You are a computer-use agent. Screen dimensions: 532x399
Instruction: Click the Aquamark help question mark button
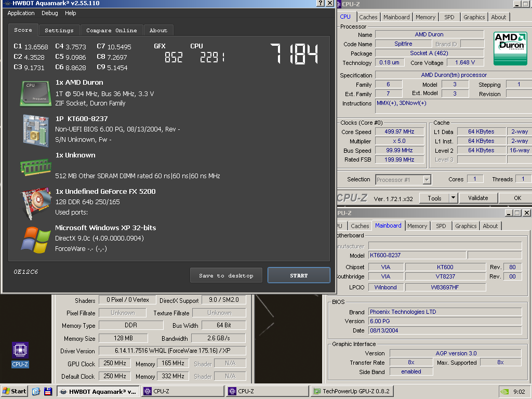click(x=320, y=3)
